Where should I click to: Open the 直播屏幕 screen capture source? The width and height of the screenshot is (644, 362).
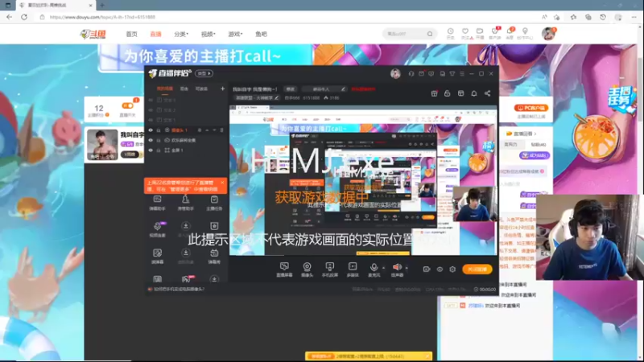pyautogui.click(x=284, y=269)
